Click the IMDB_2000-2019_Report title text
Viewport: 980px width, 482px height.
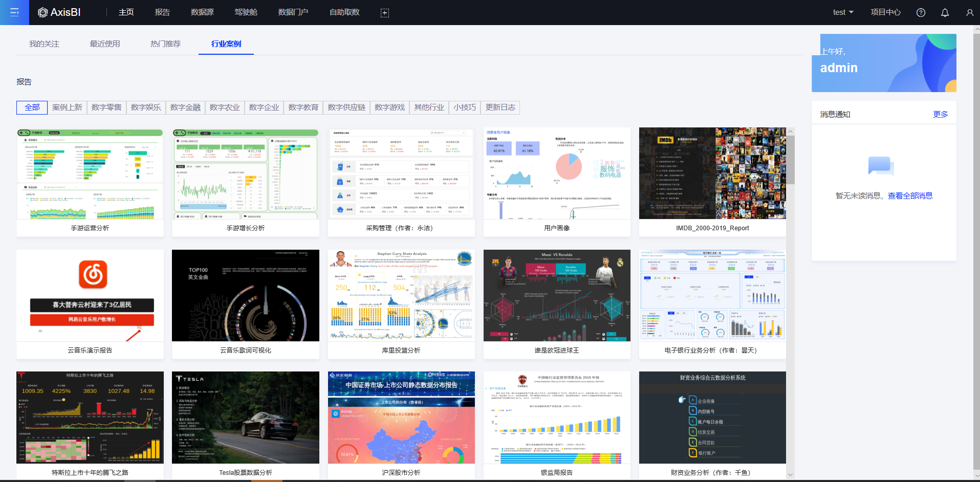click(712, 228)
